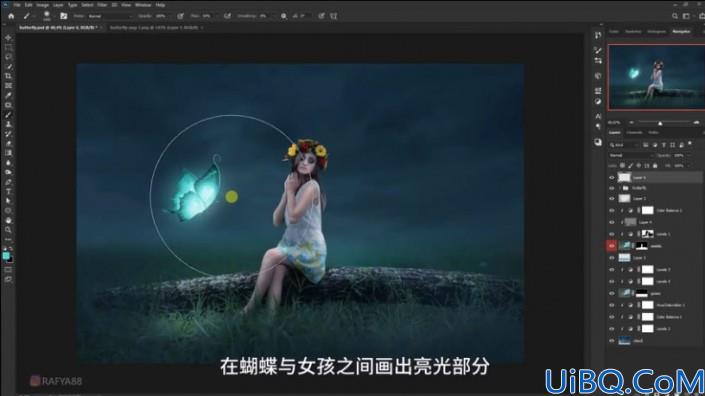Click lock image pixels brush icon
Image resolution: width=705 pixels, height=396 pixels.
pyautogui.click(x=630, y=166)
